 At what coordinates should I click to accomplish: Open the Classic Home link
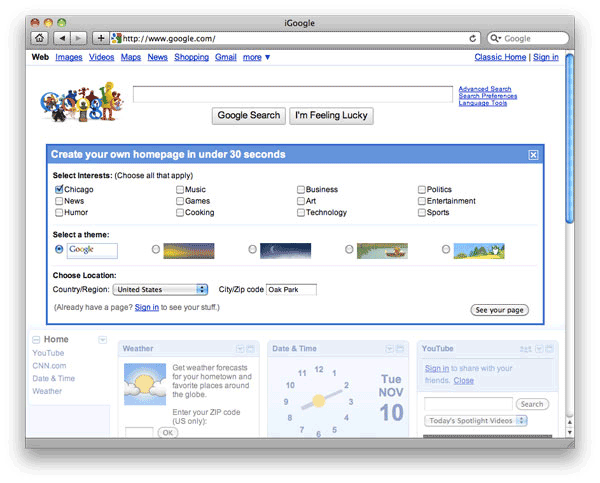pyautogui.click(x=500, y=57)
